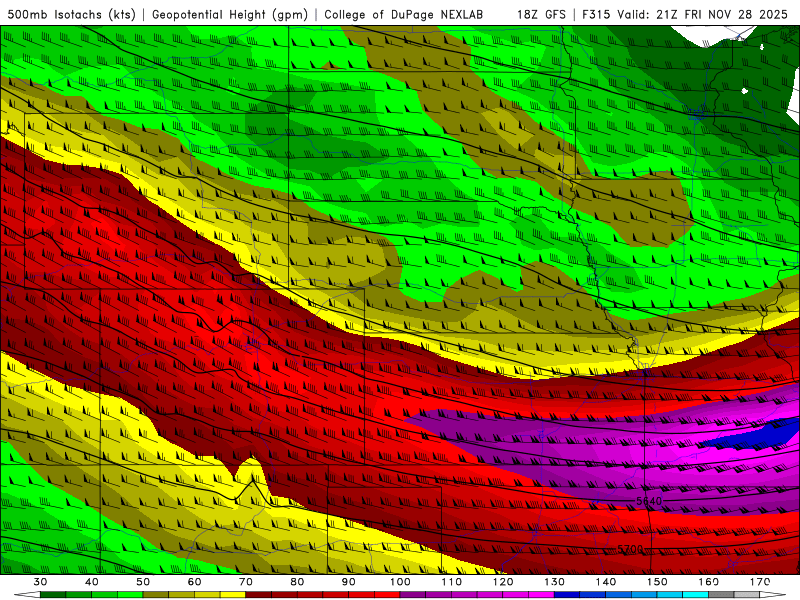
Task: Click the '5640' height contour label
Action: pos(649,501)
